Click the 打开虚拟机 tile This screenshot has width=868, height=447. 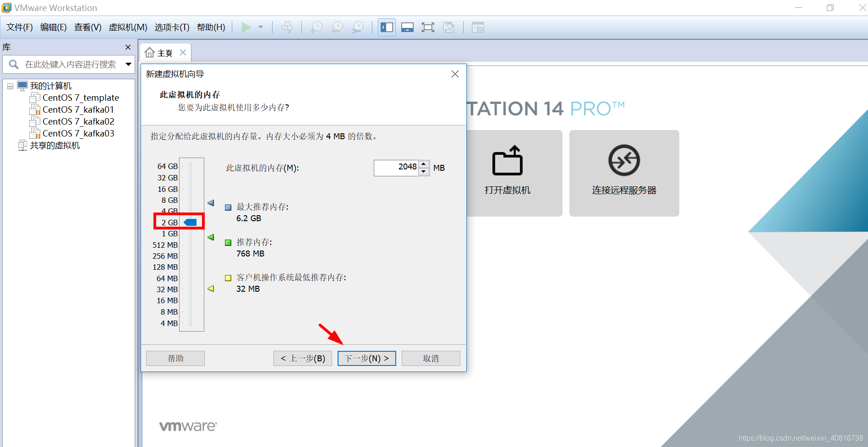514,173
